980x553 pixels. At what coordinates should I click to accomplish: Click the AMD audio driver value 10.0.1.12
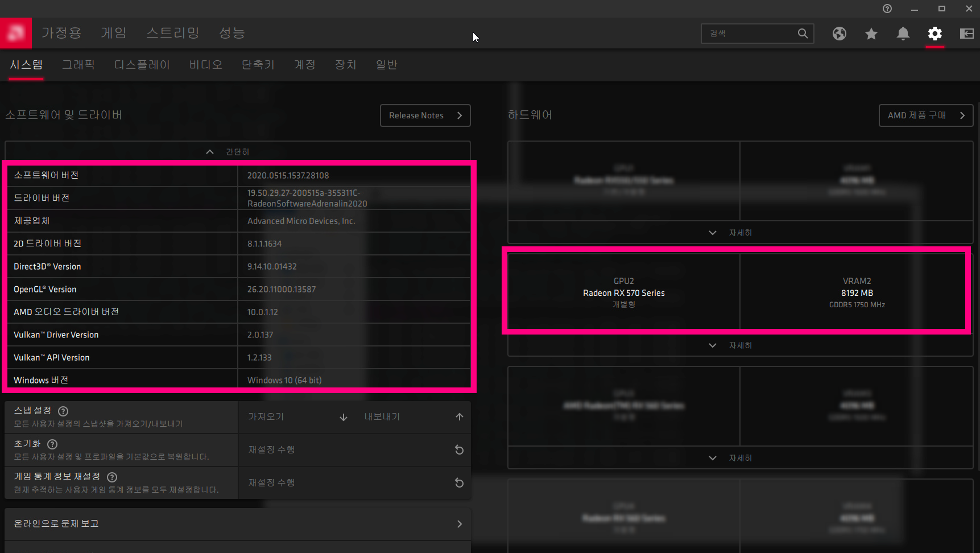(262, 312)
